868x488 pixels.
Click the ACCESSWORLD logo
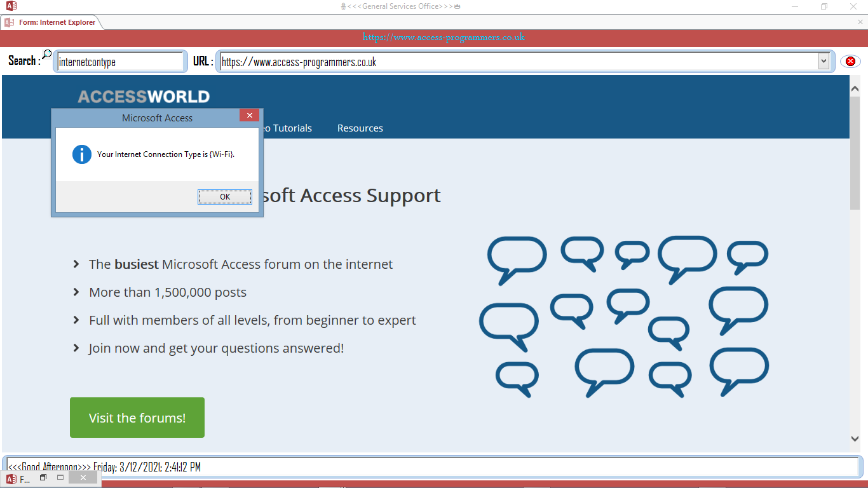(x=144, y=97)
